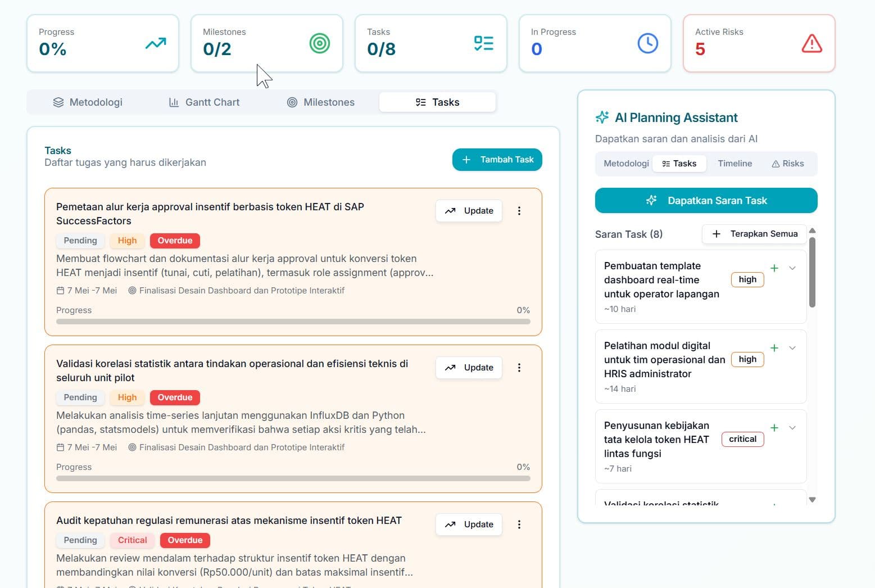Click the '~7 hari' duration text
Viewport: 875px width, 588px height.
tap(618, 469)
